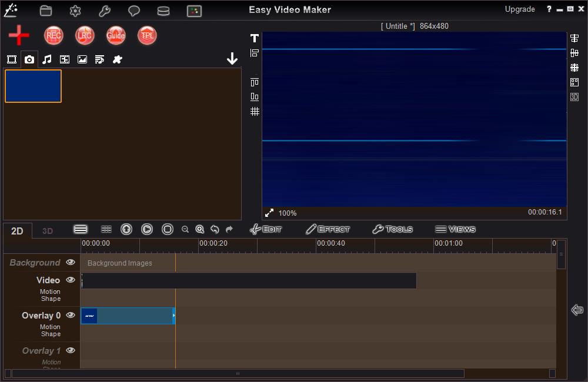Click Shape under Overlay 0 track
The image size is (588, 382).
coord(51,334)
